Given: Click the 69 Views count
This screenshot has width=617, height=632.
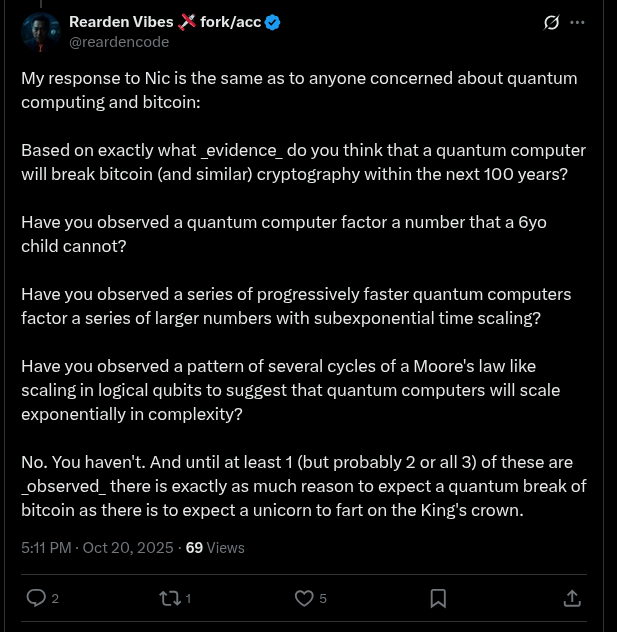Looking at the screenshot, I should 215,548.
